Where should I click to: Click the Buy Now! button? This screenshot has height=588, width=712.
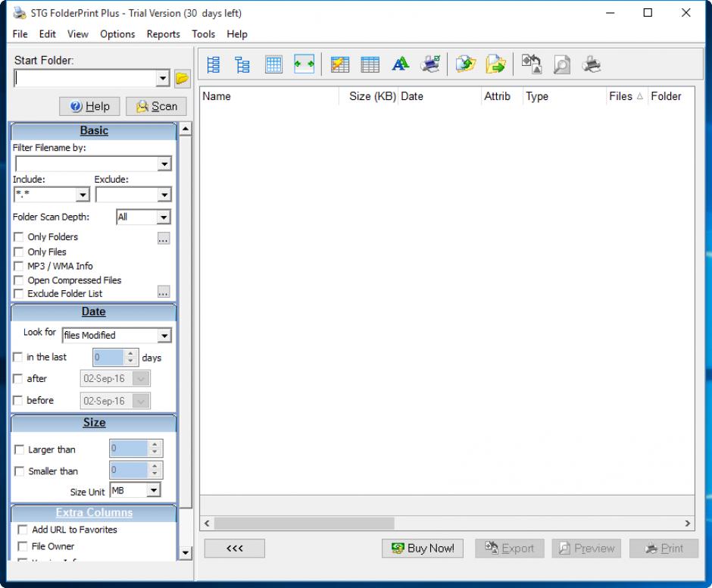click(x=423, y=549)
